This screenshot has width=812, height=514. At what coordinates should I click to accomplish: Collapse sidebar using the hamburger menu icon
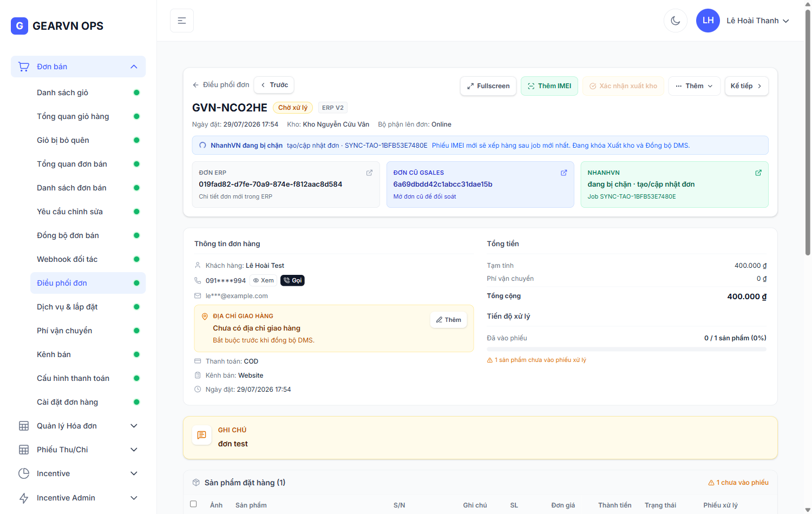(x=182, y=21)
